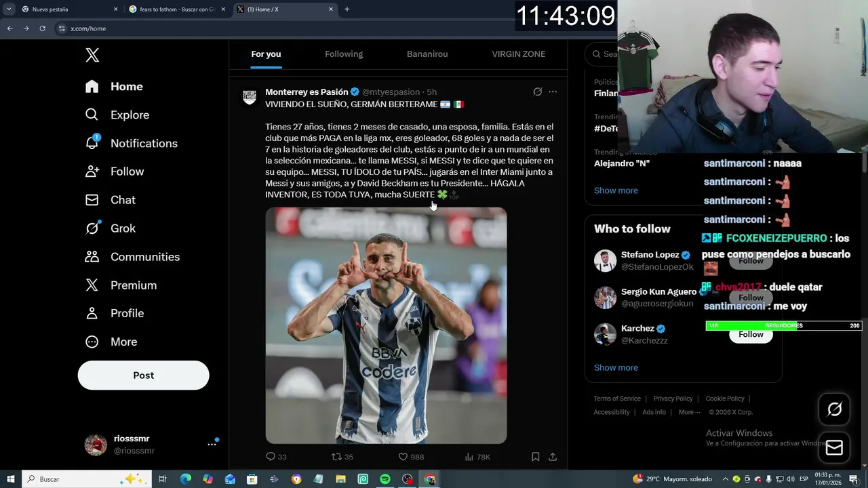Open Profile from the sidebar
This screenshot has width=868, height=488.
point(114,313)
